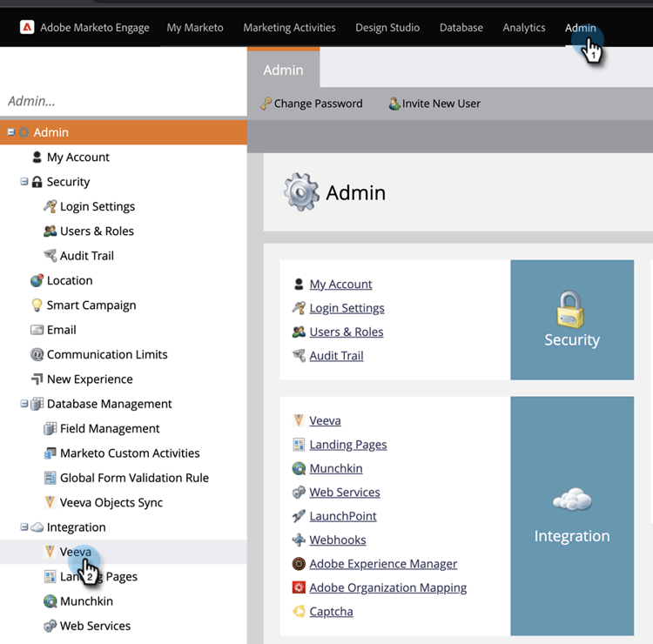Focus the Admin search field in sidebar

(x=124, y=101)
